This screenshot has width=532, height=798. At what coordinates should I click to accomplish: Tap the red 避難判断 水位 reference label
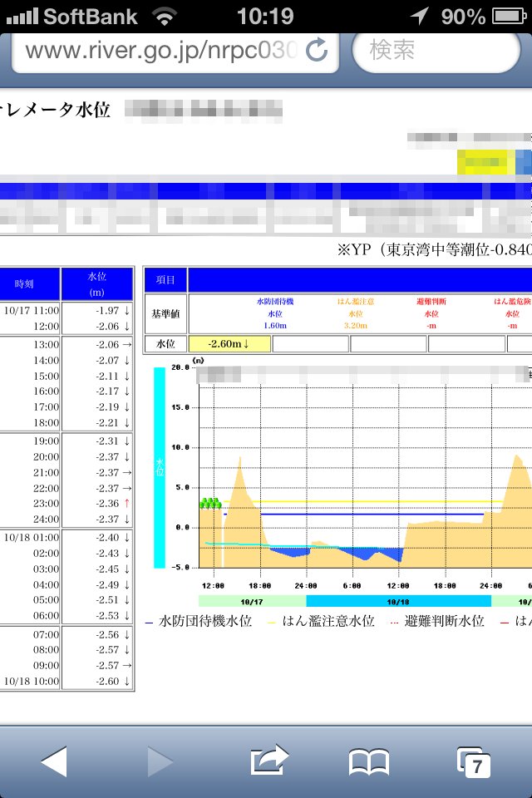431,313
